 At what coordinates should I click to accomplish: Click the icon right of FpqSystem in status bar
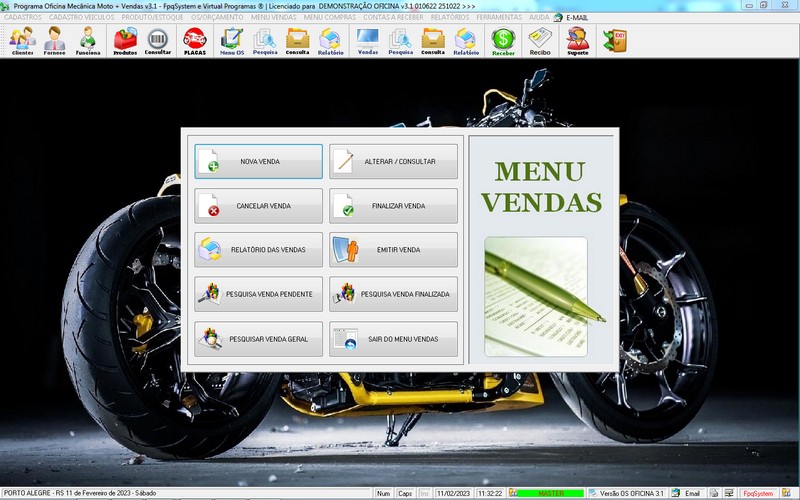(786, 493)
